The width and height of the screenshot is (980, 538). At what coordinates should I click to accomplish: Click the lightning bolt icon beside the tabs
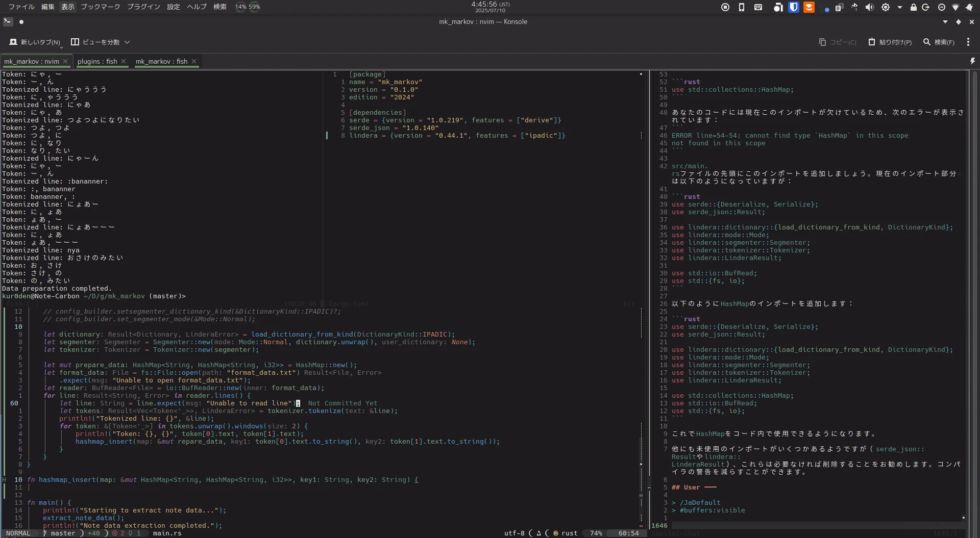coord(972,61)
